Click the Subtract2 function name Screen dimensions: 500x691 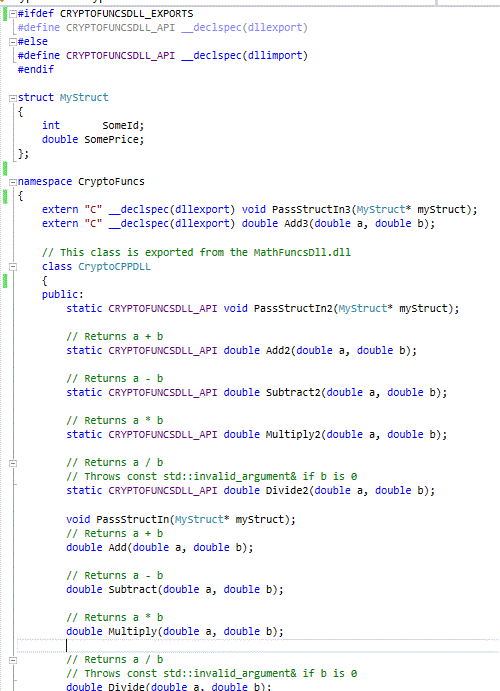coord(293,392)
